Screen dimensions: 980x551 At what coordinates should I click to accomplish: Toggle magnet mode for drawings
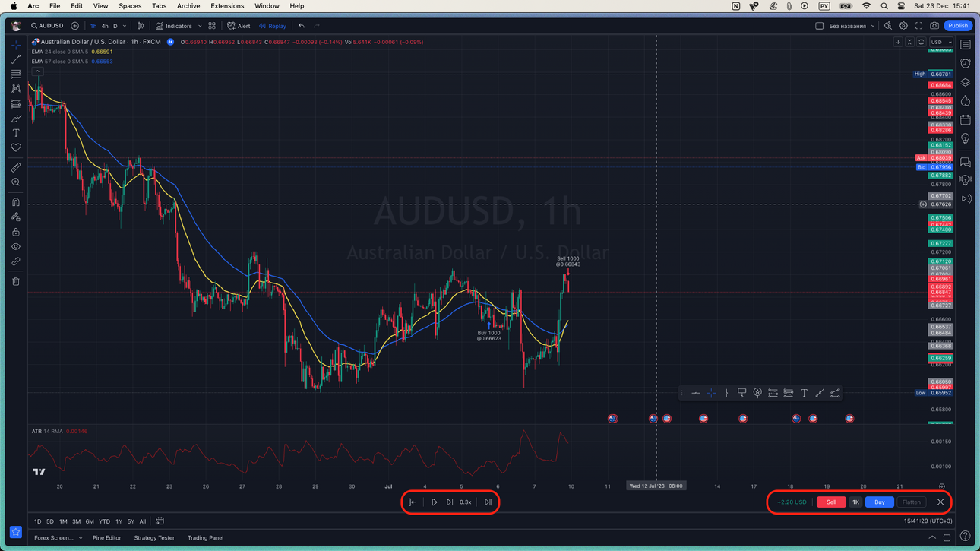click(x=16, y=202)
